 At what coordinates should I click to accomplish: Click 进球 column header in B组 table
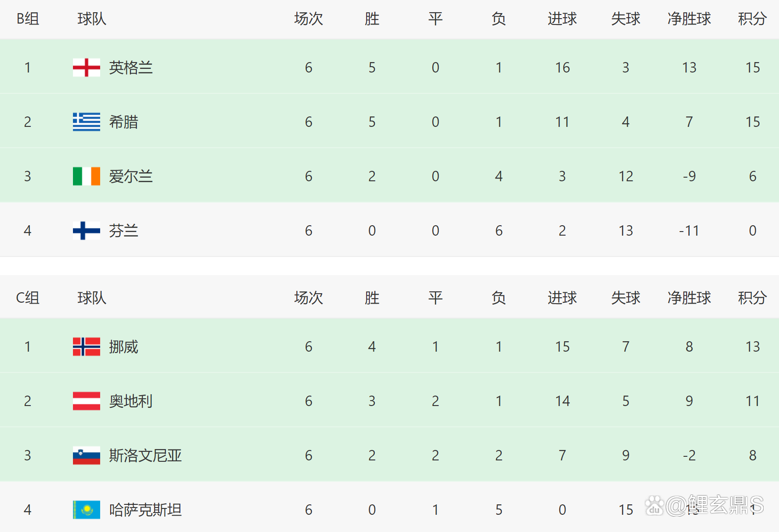pos(562,19)
